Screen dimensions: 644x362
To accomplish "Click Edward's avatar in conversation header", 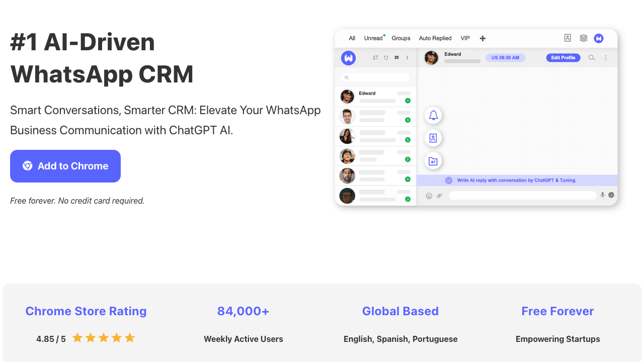I will [431, 58].
